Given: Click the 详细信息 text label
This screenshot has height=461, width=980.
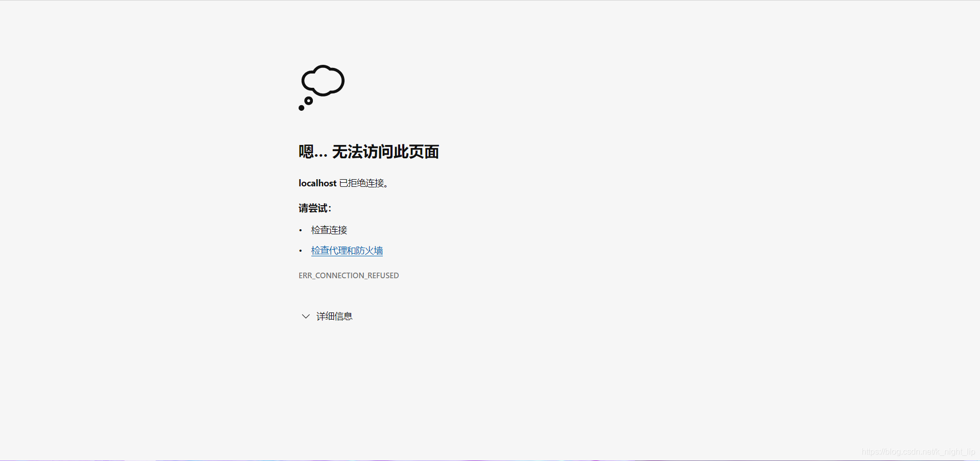Looking at the screenshot, I should [334, 316].
